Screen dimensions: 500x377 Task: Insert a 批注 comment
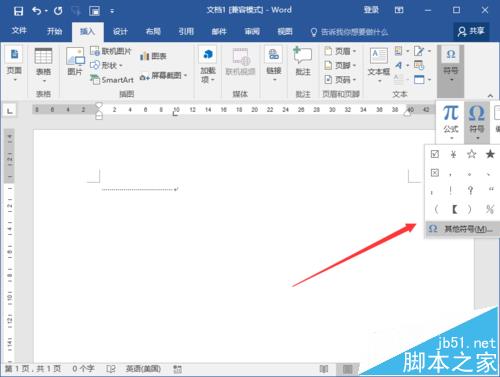(x=303, y=62)
